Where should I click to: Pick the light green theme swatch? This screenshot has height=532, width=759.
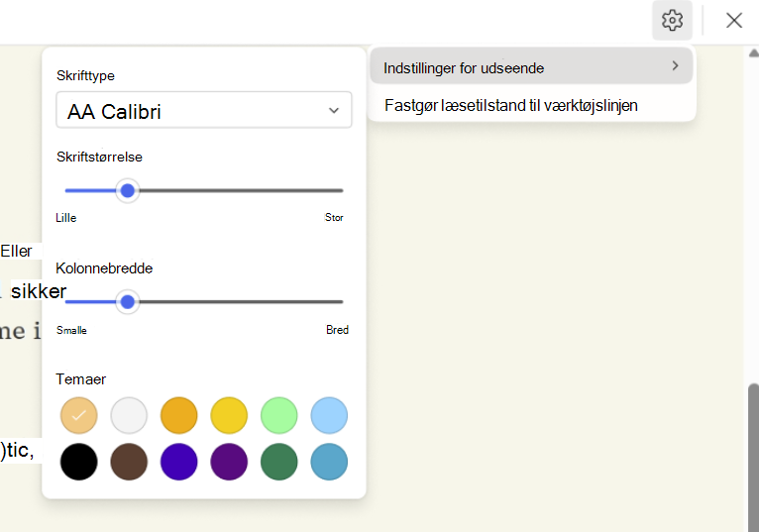pos(278,415)
